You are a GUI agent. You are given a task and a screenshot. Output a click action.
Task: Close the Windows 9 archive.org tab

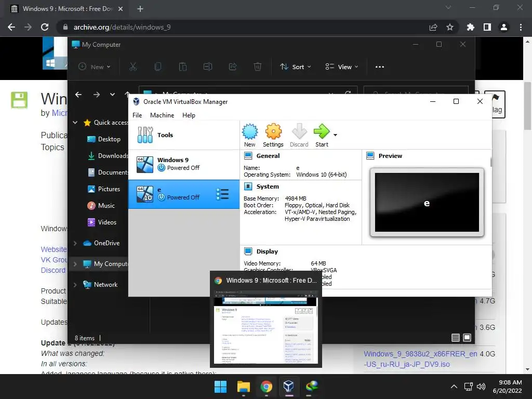point(121,9)
